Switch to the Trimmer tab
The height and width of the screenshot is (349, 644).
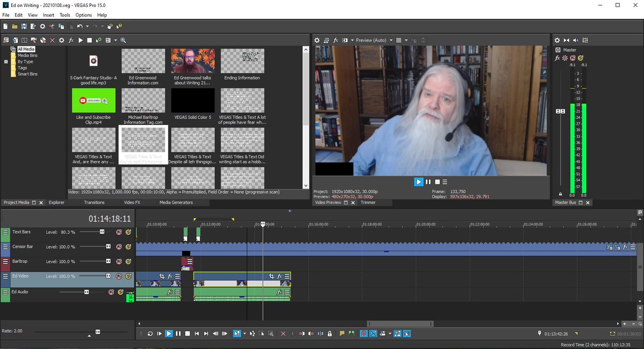(368, 203)
